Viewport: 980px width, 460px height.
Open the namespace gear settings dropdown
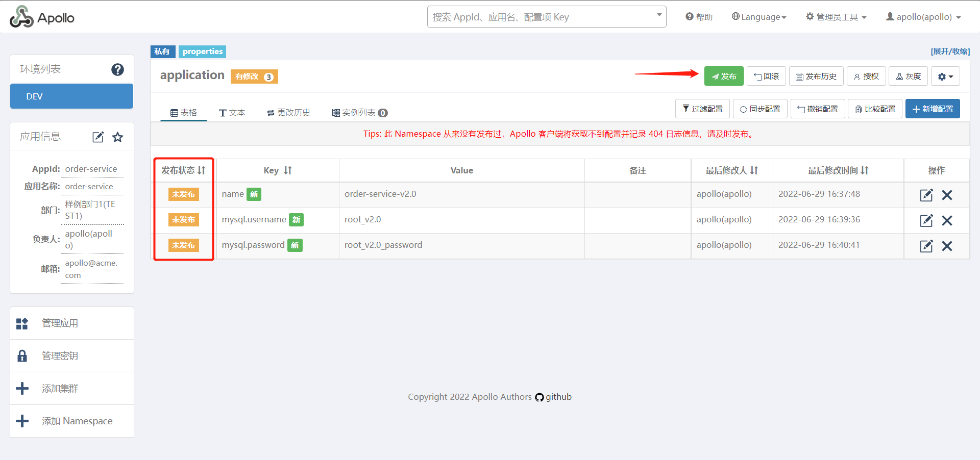945,76
